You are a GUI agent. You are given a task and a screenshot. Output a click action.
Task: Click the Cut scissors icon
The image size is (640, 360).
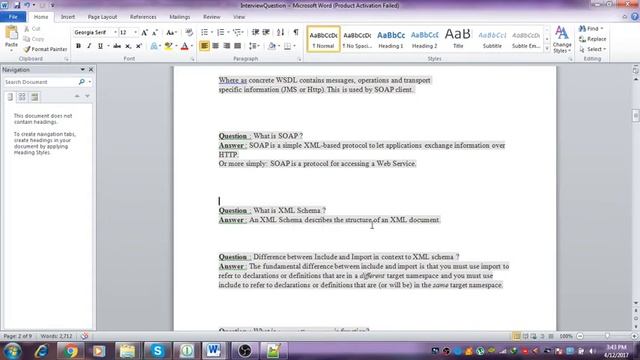click(x=27, y=29)
